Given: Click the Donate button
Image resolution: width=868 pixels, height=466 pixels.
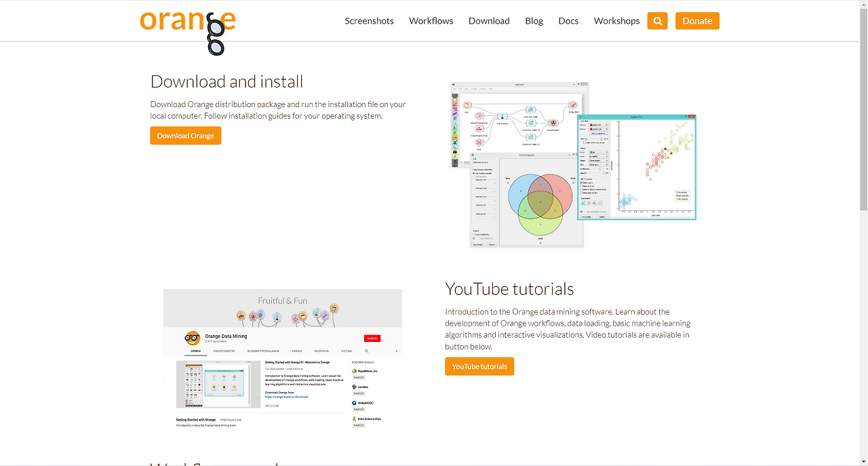Looking at the screenshot, I should [x=697, y=21].
